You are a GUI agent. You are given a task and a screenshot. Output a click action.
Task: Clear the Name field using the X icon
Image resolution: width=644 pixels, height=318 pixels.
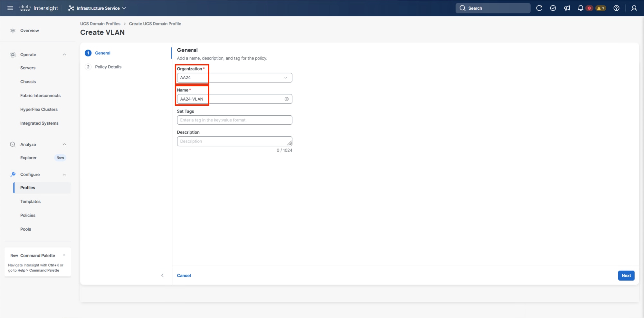[x=286, y=99]
